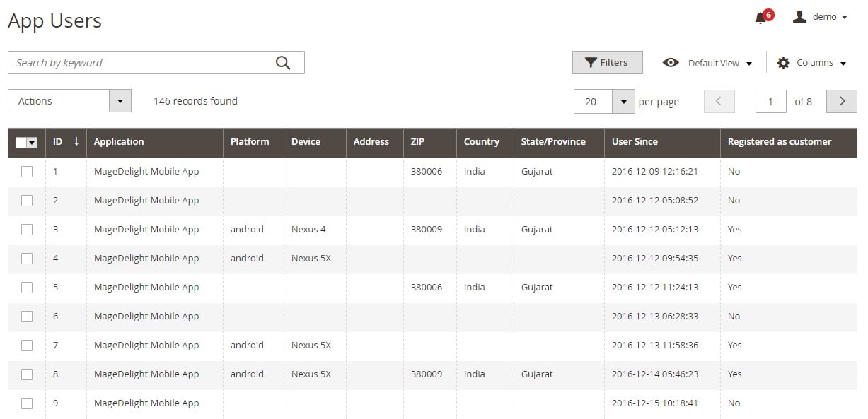868x419 pixels.
Task: Click the Columns gear icon
Action: [783, 63]
